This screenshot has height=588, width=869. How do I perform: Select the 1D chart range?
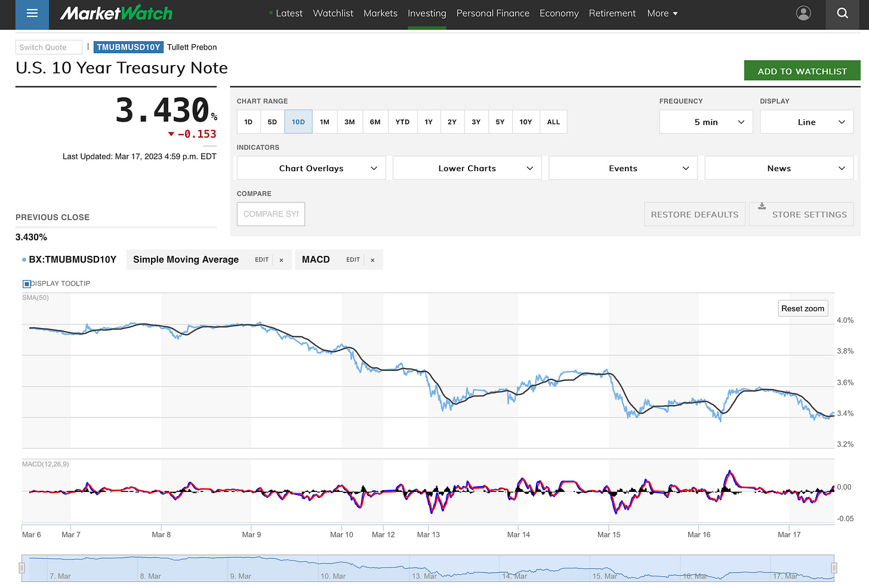point(248,122)
